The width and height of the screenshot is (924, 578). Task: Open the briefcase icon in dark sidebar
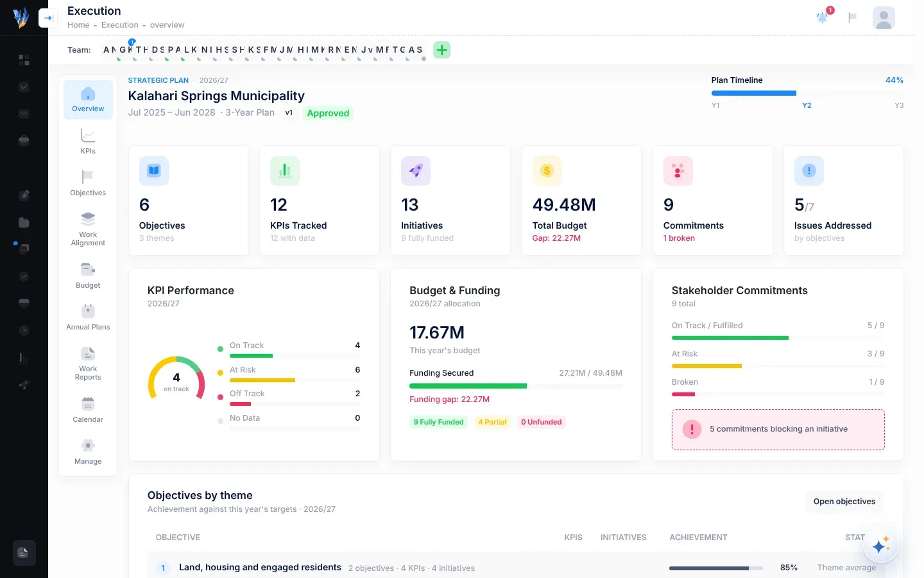24,140
